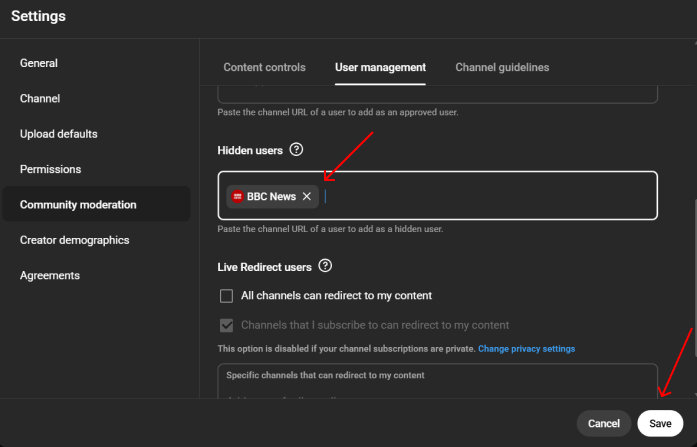Follow Change privacy settings link
This screenshot has width=697, height=447.
526,349
